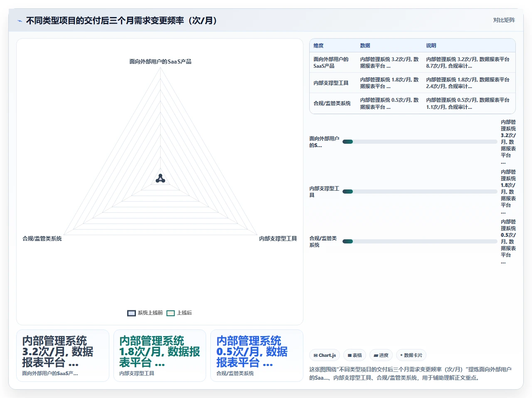The image size is (532, 398).
Task: Click the caption paragraph starting 这张图围绕
Action: click(411, 373)
